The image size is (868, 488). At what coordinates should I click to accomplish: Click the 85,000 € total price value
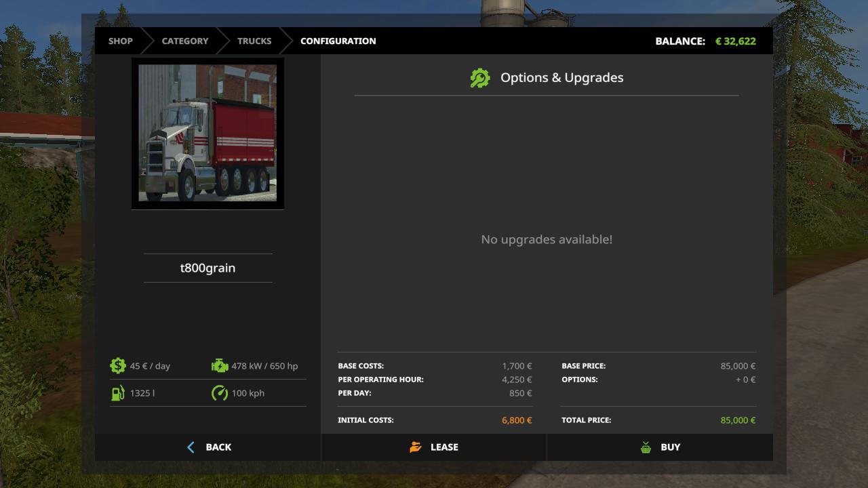738,420
